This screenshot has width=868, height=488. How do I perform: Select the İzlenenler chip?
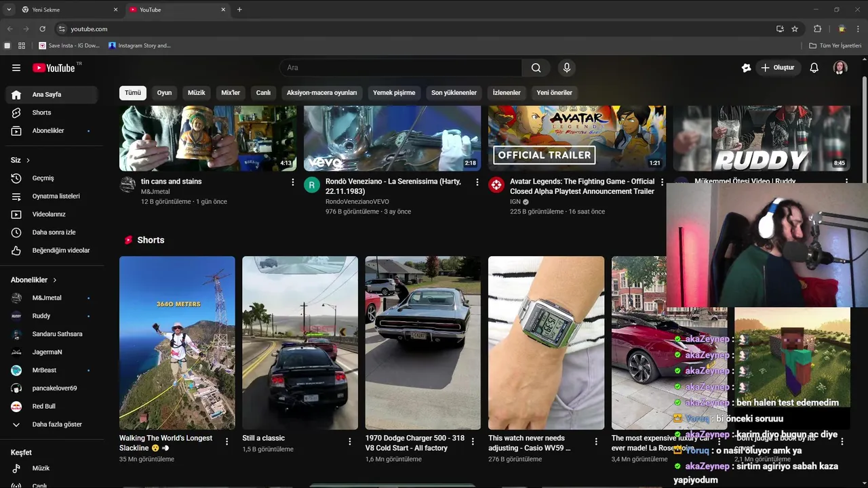click(507, 93)
